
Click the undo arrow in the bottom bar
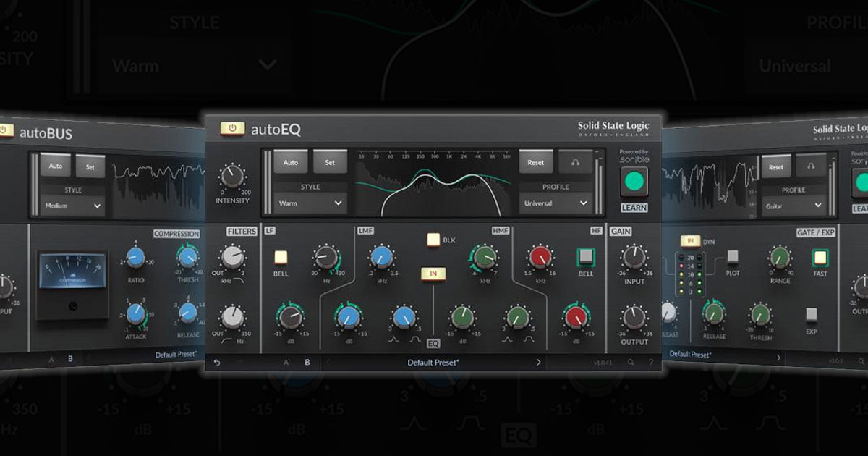click(216, 362)
